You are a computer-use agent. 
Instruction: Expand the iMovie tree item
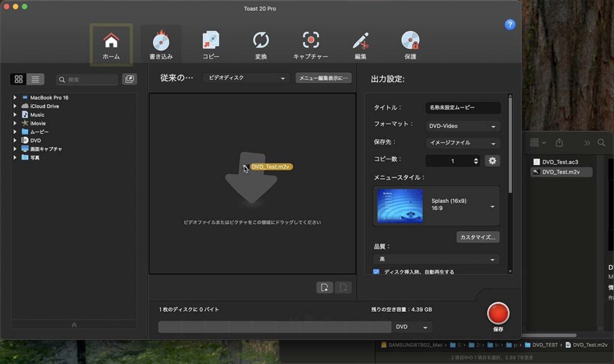pos(15,123)
